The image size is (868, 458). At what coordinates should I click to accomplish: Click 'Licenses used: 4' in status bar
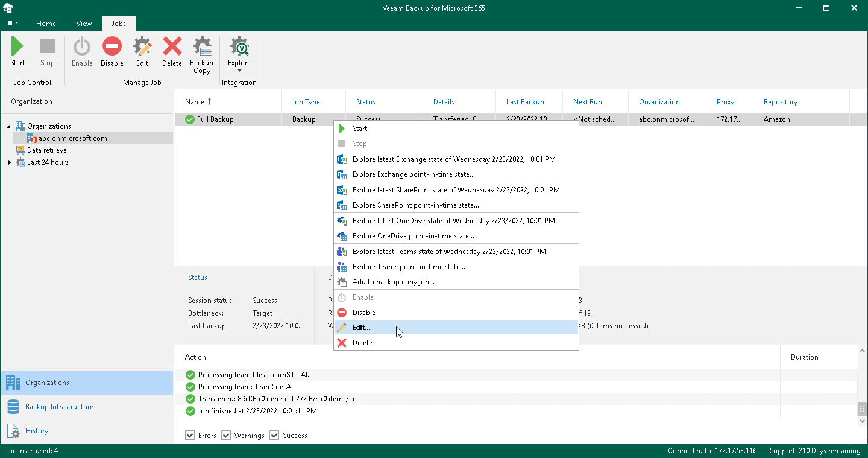(x=33, y=451)
